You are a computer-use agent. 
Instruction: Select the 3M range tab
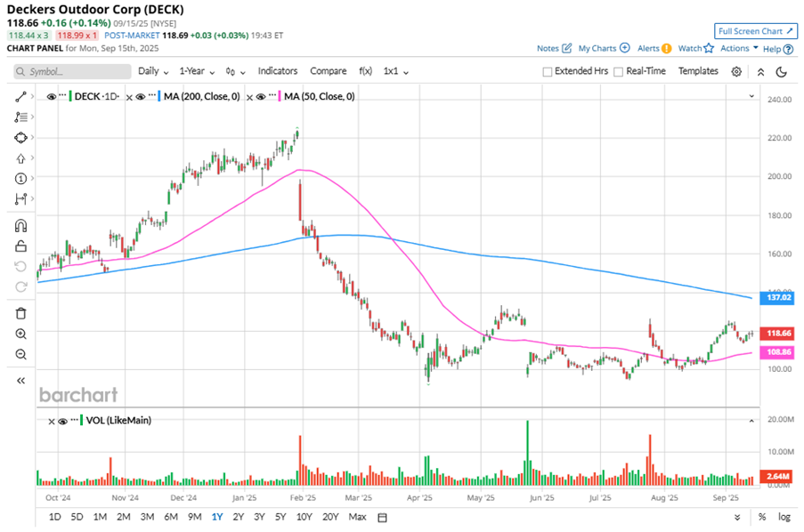click(x=147, y=517)
